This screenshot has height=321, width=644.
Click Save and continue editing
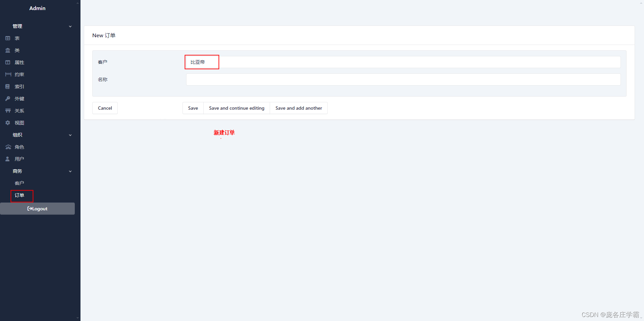[236, 108]
